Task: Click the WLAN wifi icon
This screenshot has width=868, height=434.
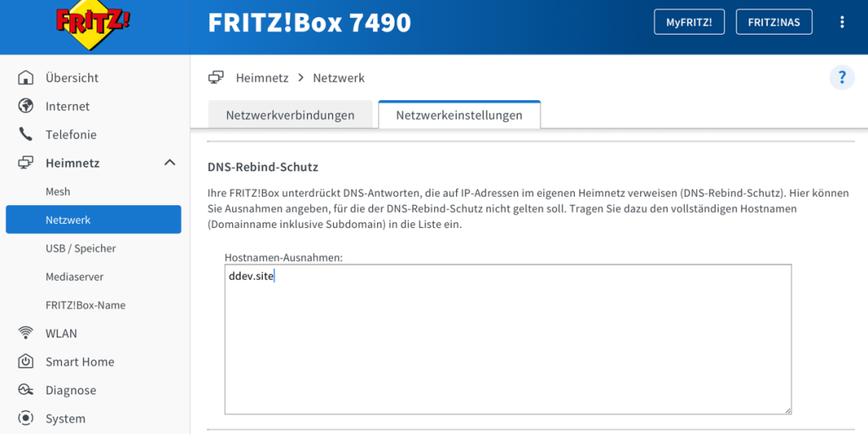Action: point(26,333)
